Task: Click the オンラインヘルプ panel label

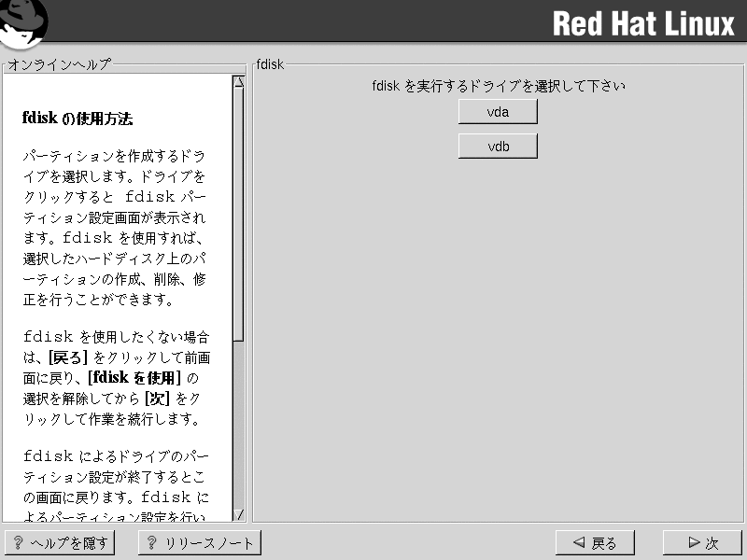Action: point(59,64)
